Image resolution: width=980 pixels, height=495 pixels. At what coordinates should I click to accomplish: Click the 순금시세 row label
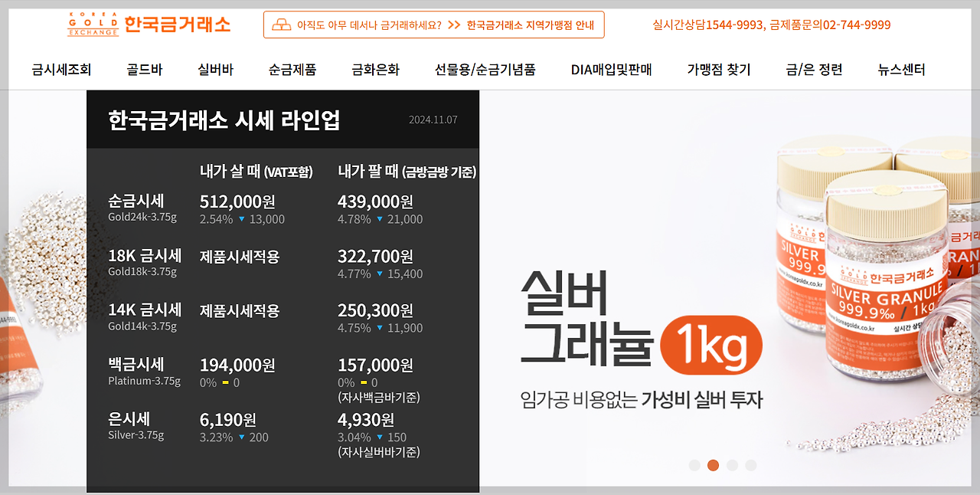(x=136, y=201)
